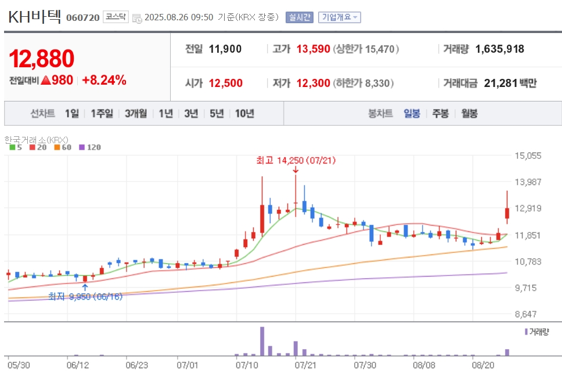Select the 1일 line chart tab
This screenshot has width=562, height=392.
point(71,114)
